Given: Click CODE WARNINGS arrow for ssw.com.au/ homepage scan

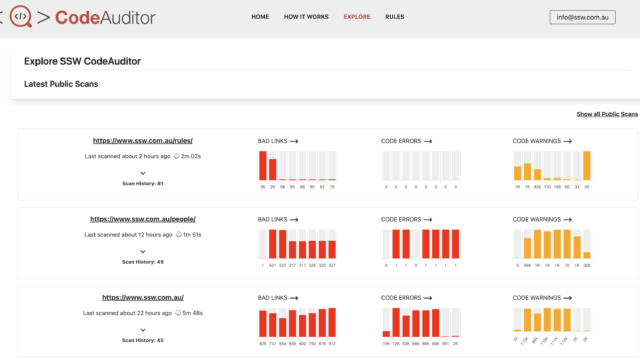Looking at the screenshot, I should (x=567, y=298).
